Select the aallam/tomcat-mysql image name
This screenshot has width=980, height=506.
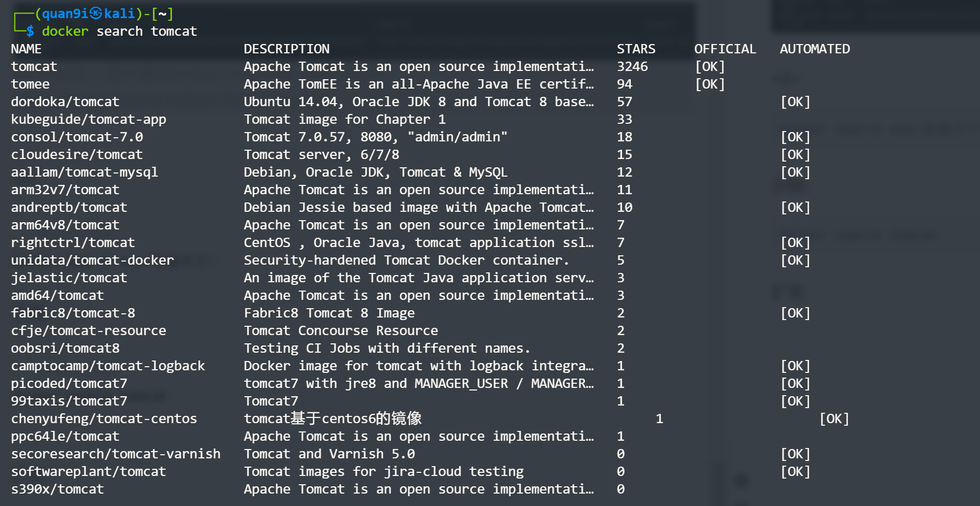point(84,172)
